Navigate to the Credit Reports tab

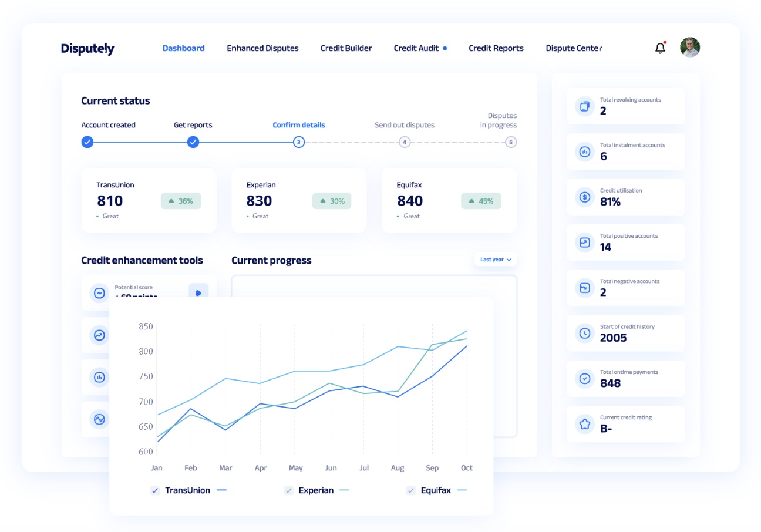click(496, 48)
